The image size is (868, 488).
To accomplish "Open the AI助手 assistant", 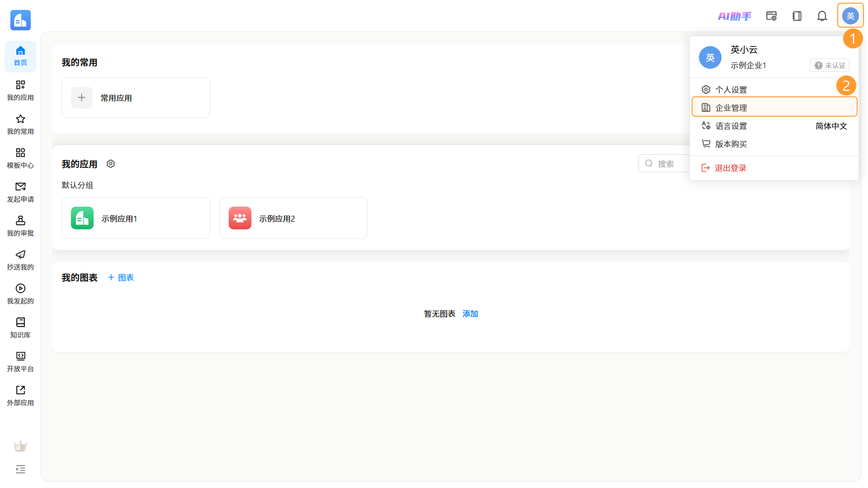I will (735, 16).
